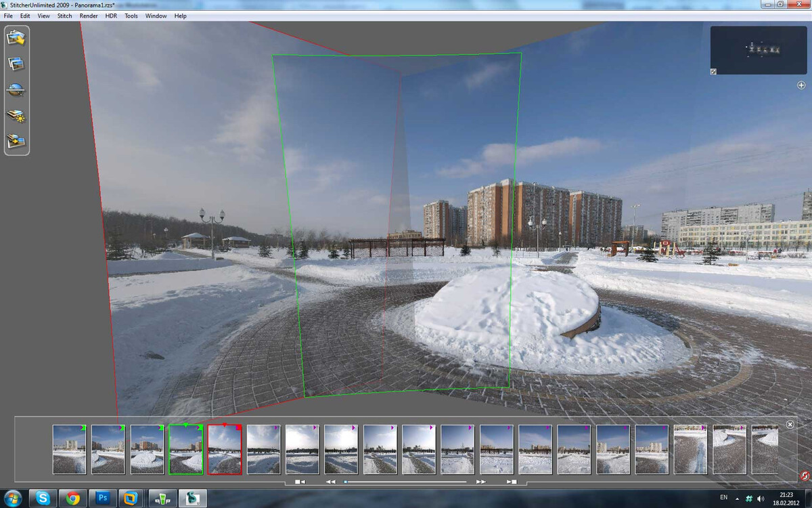The image size is (812, 508).
Task: Click the StitcherUnlimited taskbar button
Action: (x=194, y=498)
